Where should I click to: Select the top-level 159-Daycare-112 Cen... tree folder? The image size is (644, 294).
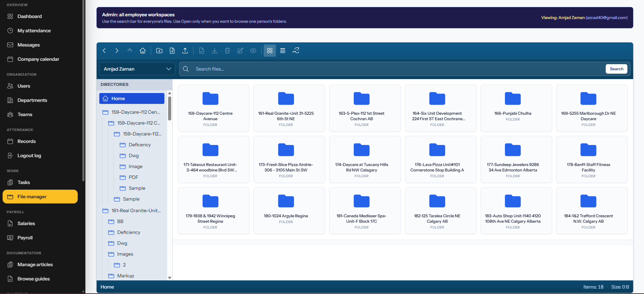[132, 112]
